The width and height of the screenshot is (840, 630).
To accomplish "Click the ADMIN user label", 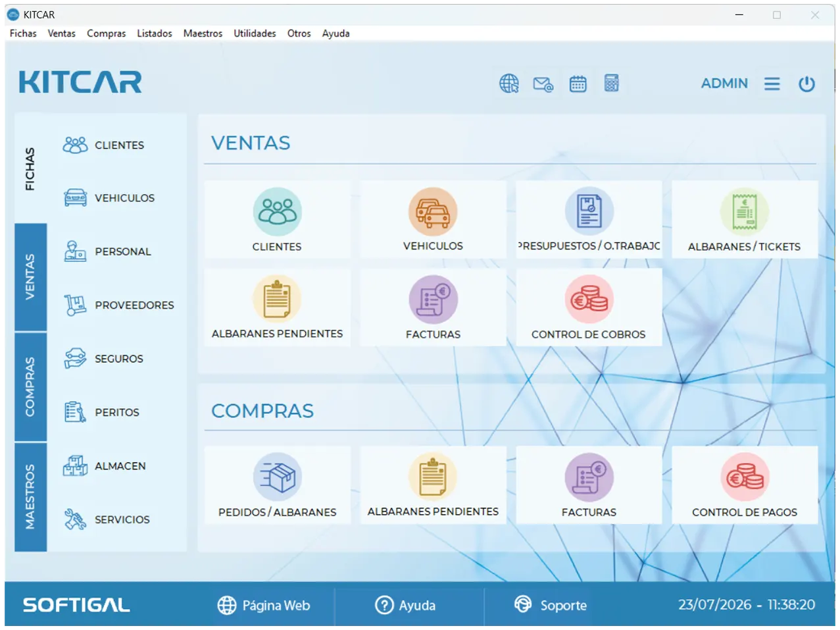I will (x=724, y=84).
